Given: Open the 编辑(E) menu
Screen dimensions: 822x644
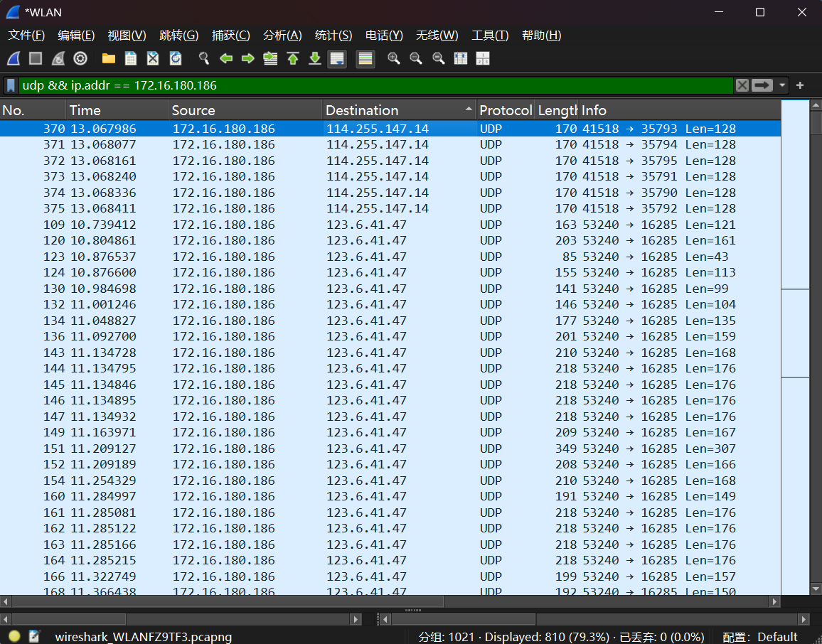Looking at the screenshot, I should 76,36.
